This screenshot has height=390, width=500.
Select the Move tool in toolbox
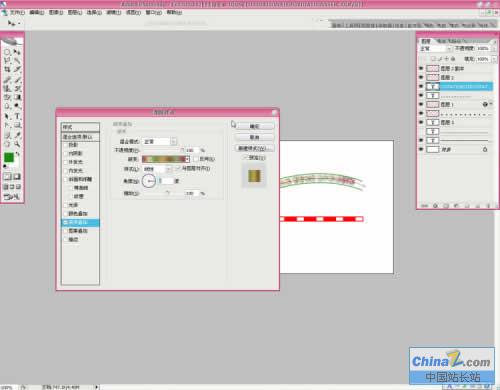click(17, 52)
